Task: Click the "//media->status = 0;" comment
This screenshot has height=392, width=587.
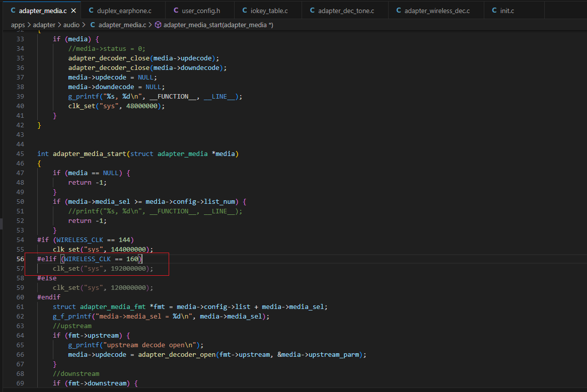Action: [107, 49]
